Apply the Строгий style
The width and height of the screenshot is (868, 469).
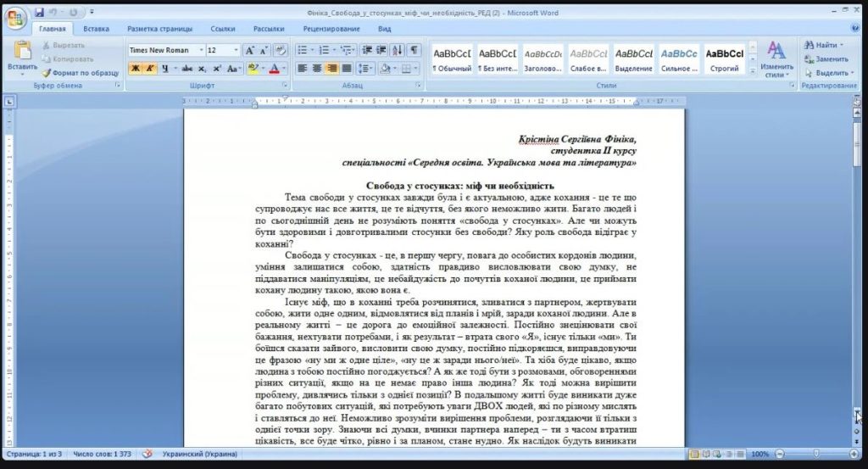coord(724,60)
